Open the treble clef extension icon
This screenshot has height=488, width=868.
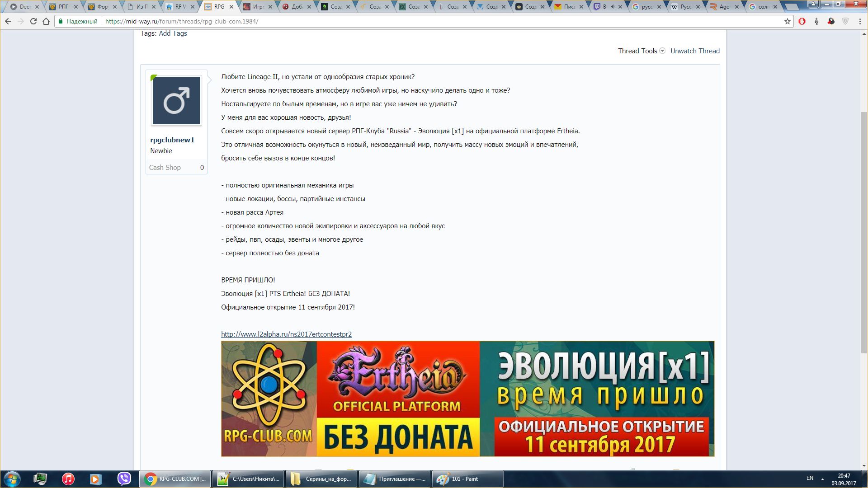click(x=816, y=21)
